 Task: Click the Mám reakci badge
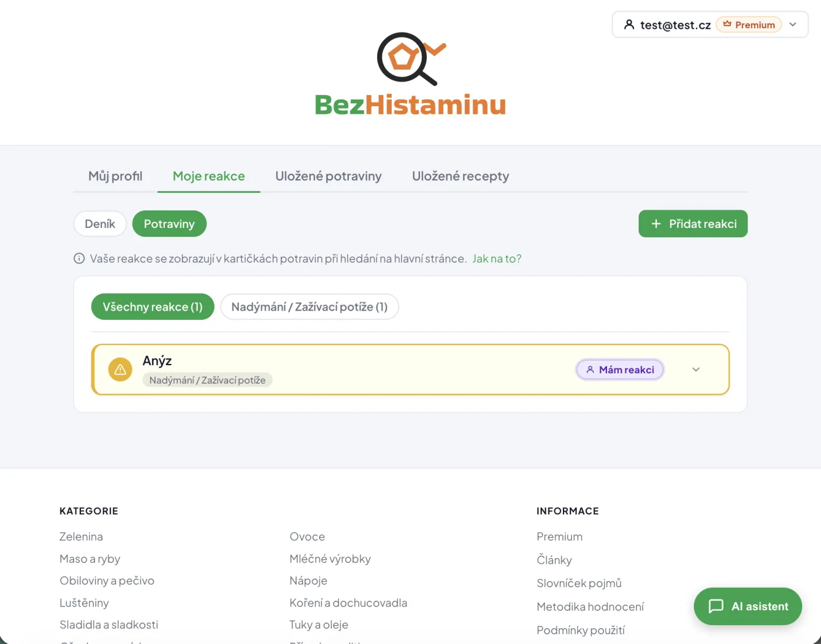[620, 370]
